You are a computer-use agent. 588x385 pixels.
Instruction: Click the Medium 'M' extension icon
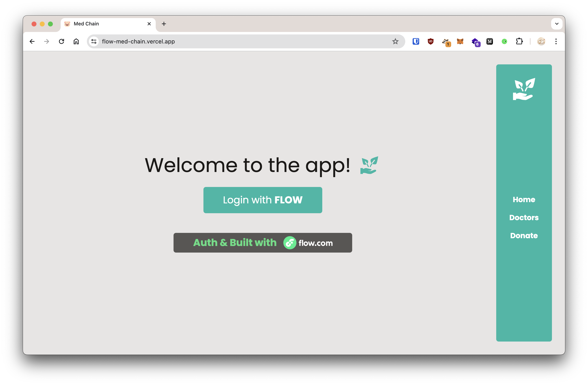[x=489, y=41]
